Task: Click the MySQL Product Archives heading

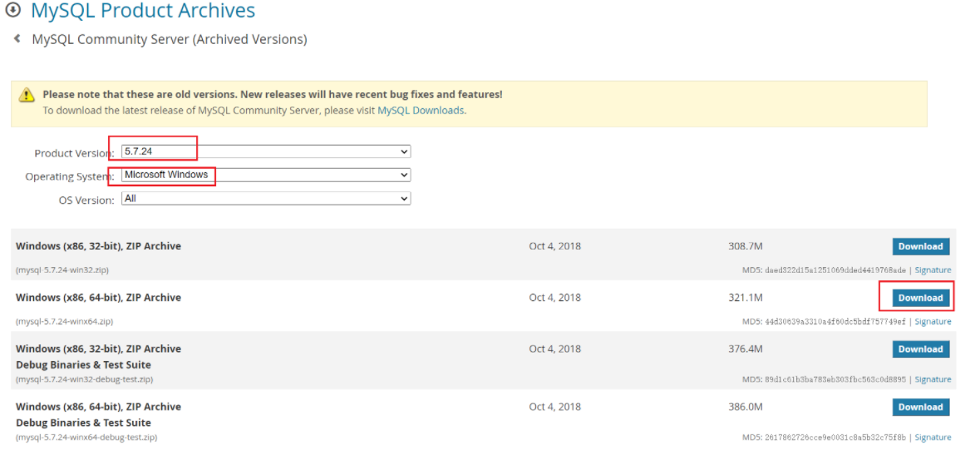Action: (x=143, y=11)
